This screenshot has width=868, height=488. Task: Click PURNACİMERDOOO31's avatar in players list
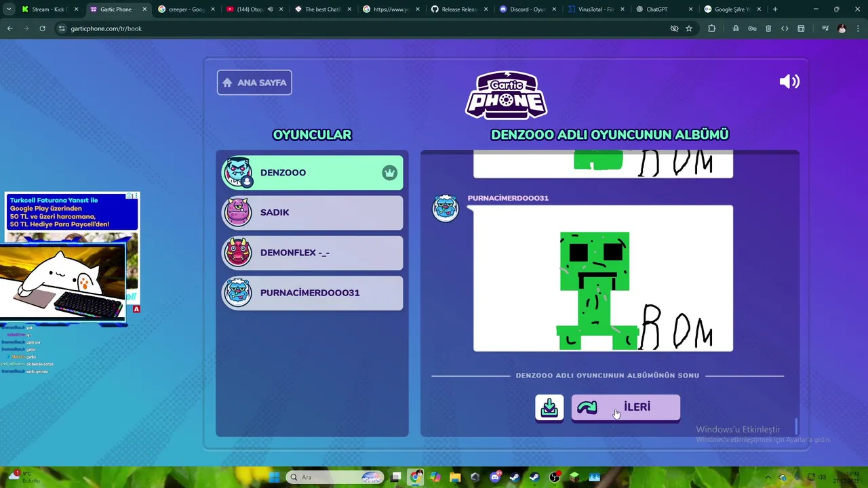click(x=238, y=293)
